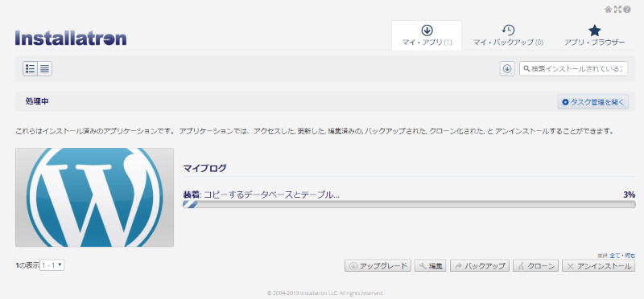The height and width of the screenshot is (299, 644).
Task: Click the installation progress bar
Action: click(409, 204)
